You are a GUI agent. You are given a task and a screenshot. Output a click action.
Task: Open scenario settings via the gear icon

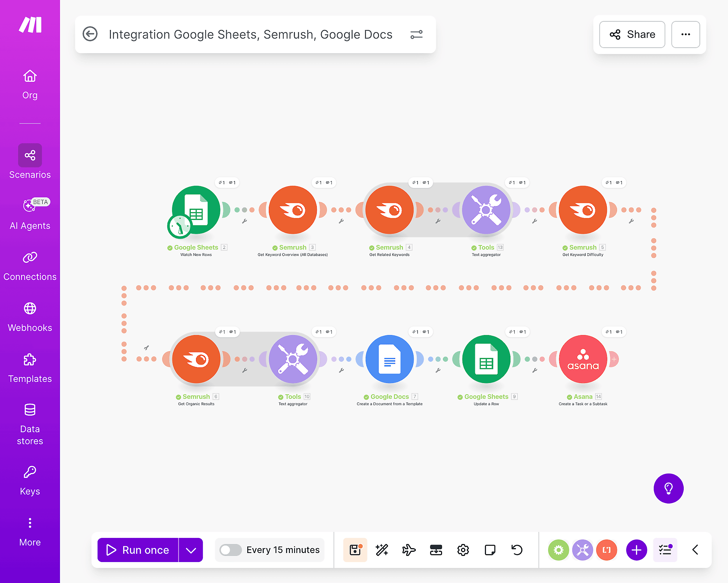tap(463, 550)
